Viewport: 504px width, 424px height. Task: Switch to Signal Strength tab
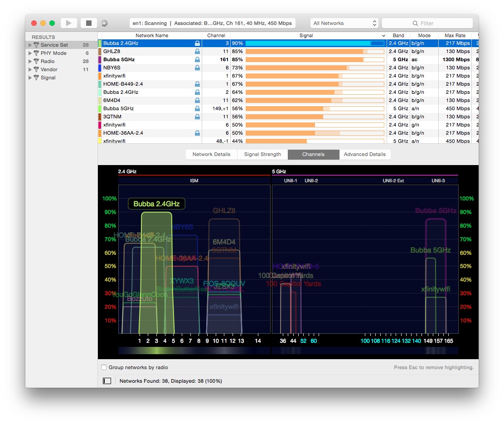(262, 155)
